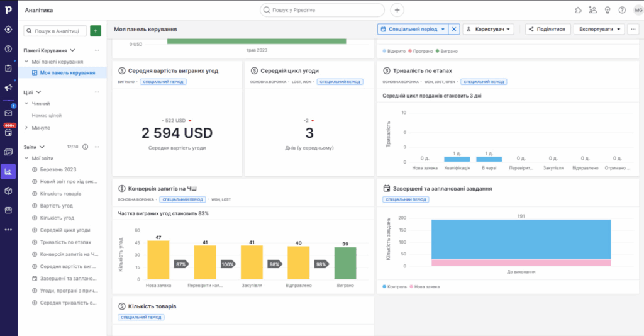
Task: Open the Спеціальний період date dropdown
Action: point(413,29)
